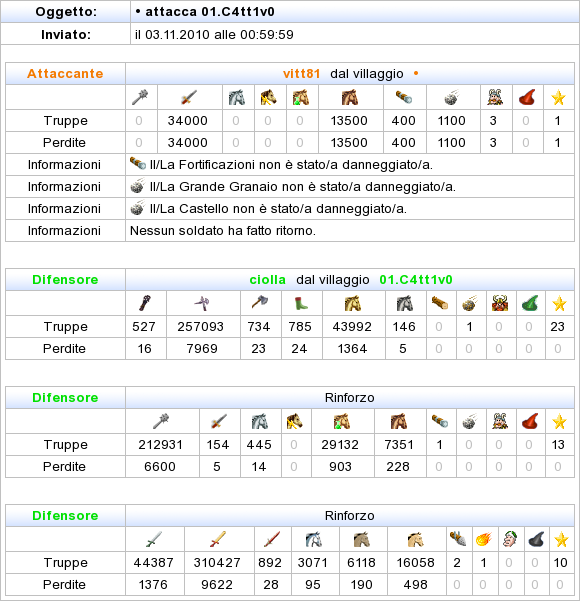Click the red imperian sword icon above 892
580x601 pixels.
point(272,539)
